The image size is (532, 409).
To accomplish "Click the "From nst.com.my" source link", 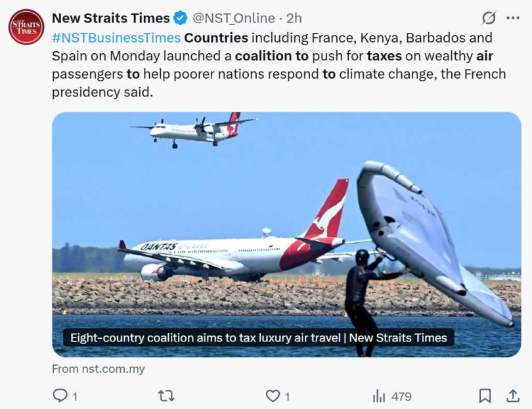I will 99,369.
